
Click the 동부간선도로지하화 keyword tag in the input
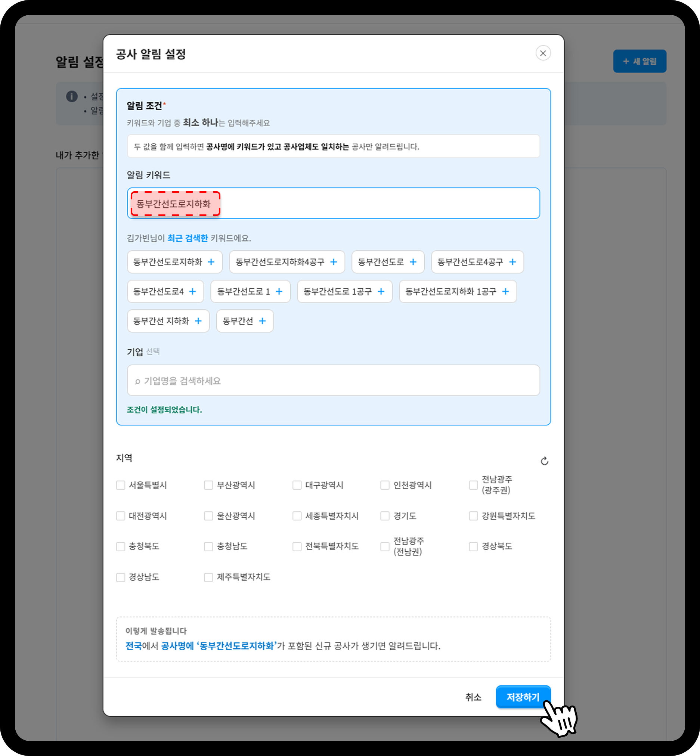click(176, 204)
